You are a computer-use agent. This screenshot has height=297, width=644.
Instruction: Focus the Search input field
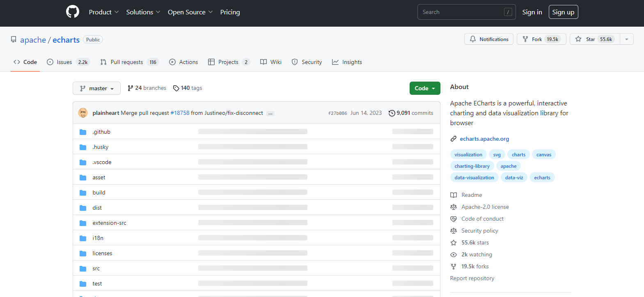pyautogui.click(x=466, y=12)
